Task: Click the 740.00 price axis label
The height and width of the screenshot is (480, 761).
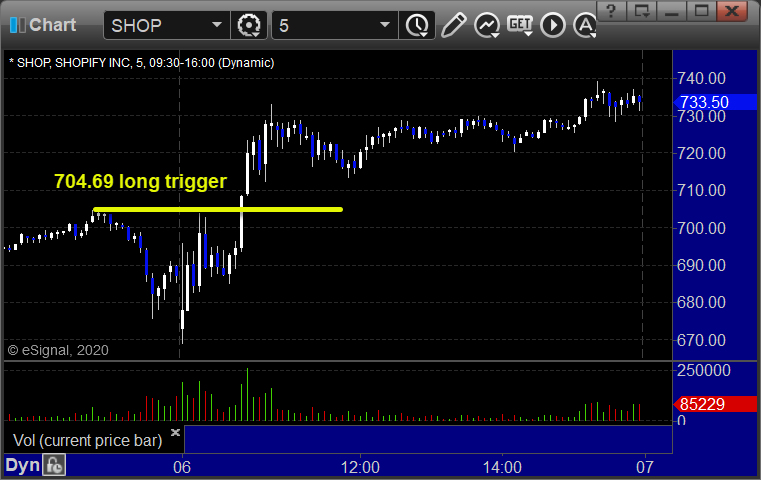Action: coord(701,78)
